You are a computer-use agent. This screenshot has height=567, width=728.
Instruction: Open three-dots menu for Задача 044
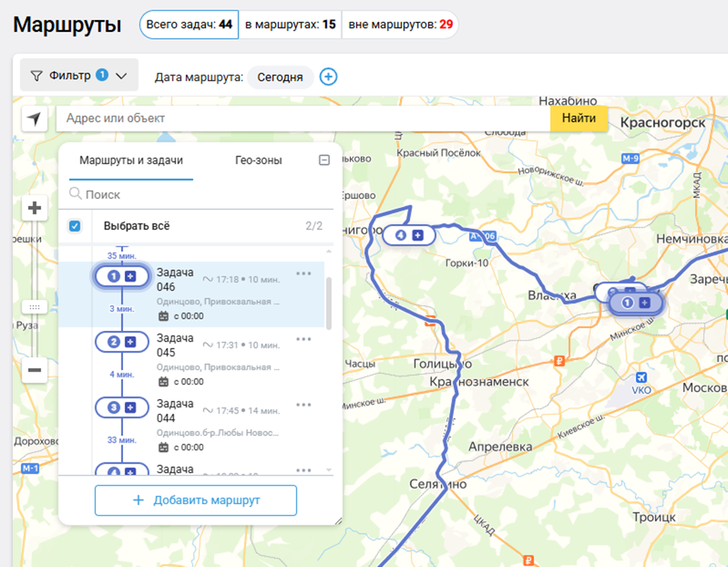point(304,404)
